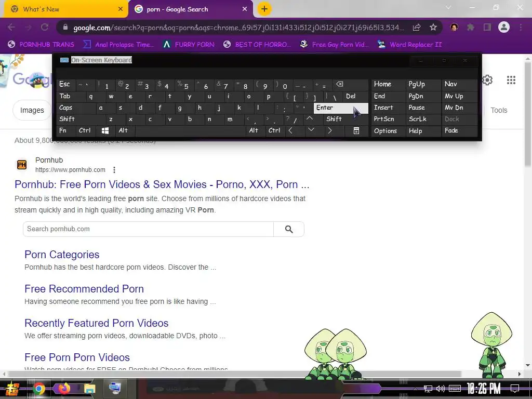Toggle right Shift key on On-Screen Keyboard

coord(346,119)
